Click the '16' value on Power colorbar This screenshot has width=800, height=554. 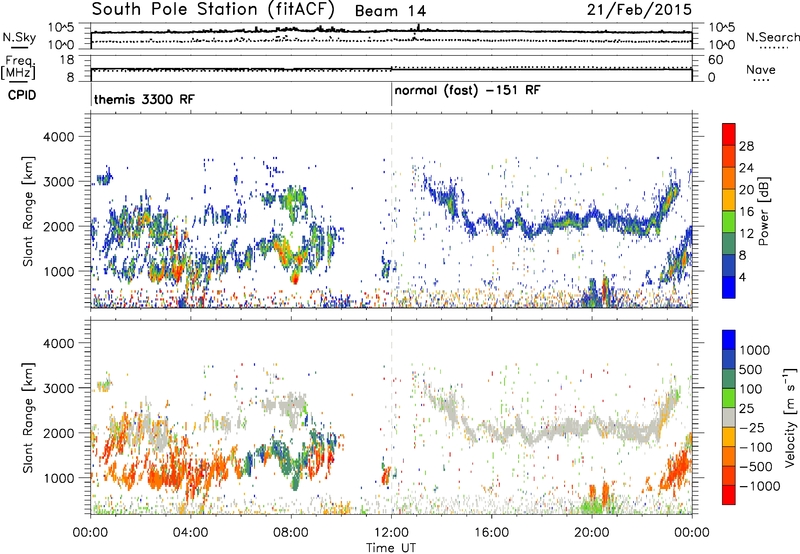coord(746,212)
